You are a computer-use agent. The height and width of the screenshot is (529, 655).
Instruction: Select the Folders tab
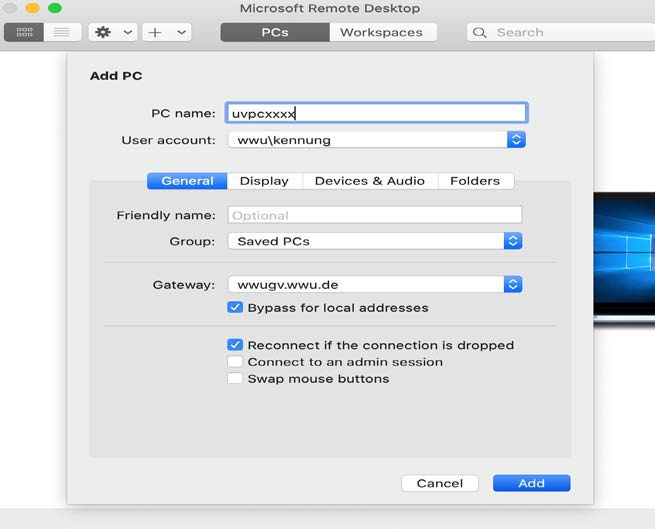tap(475, 181)
